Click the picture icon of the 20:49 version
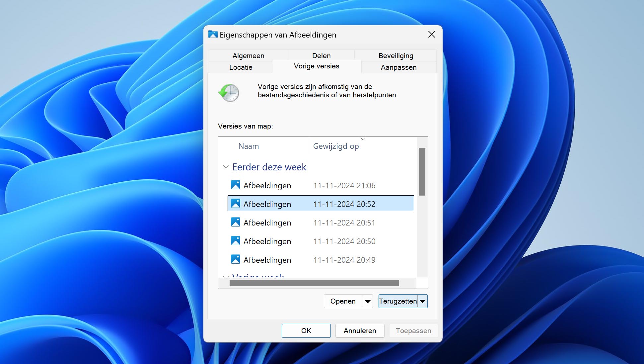 coord(236,259)
